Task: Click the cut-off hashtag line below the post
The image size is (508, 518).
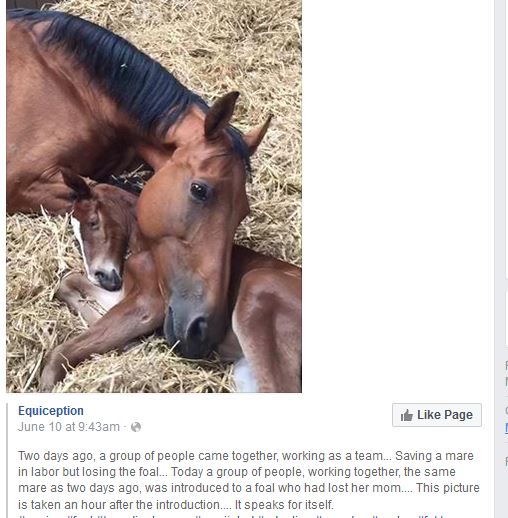Action: [233, 516]
